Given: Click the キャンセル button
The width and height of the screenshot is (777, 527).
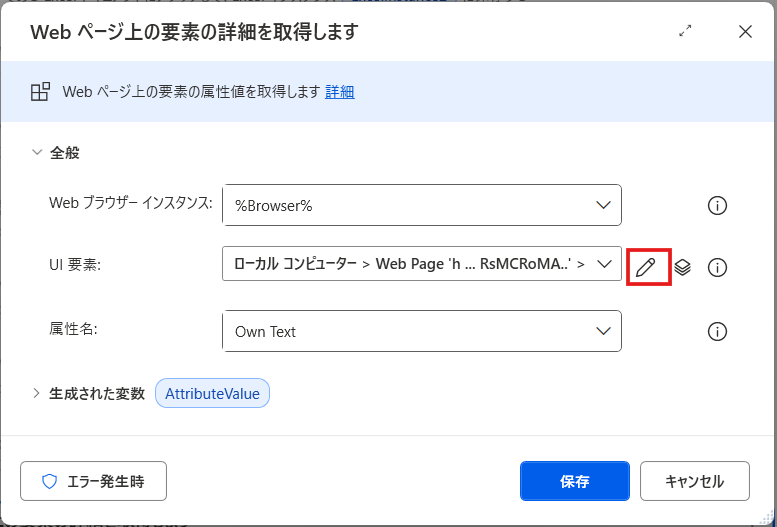Looking at the screenshot, I should pyautogui.click(x=694, y=481).
